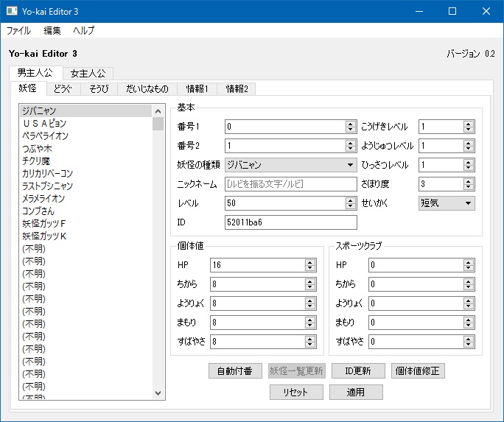The width and height of the screenshot is (504, 422).
Task: Expand the 妖怪の種類 dropdown
Action: (291, 165)
